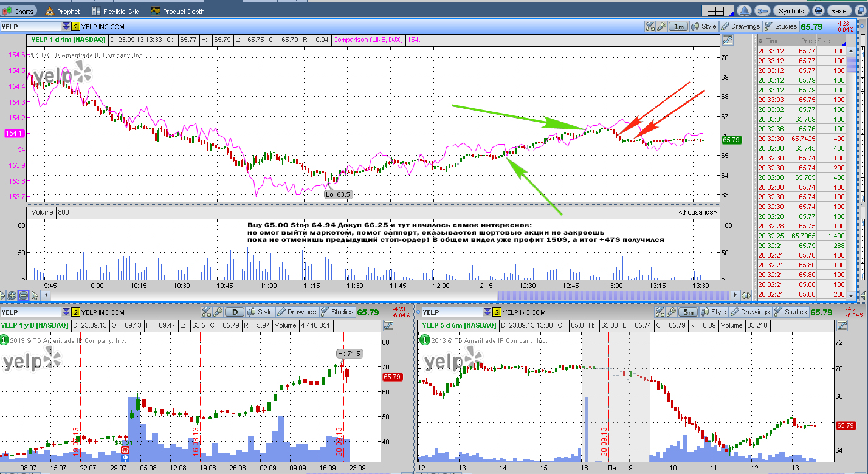The width and height of the screenshot is (868, 474).
Task: Open Style menu in daily chart
Action: [260, 312]
